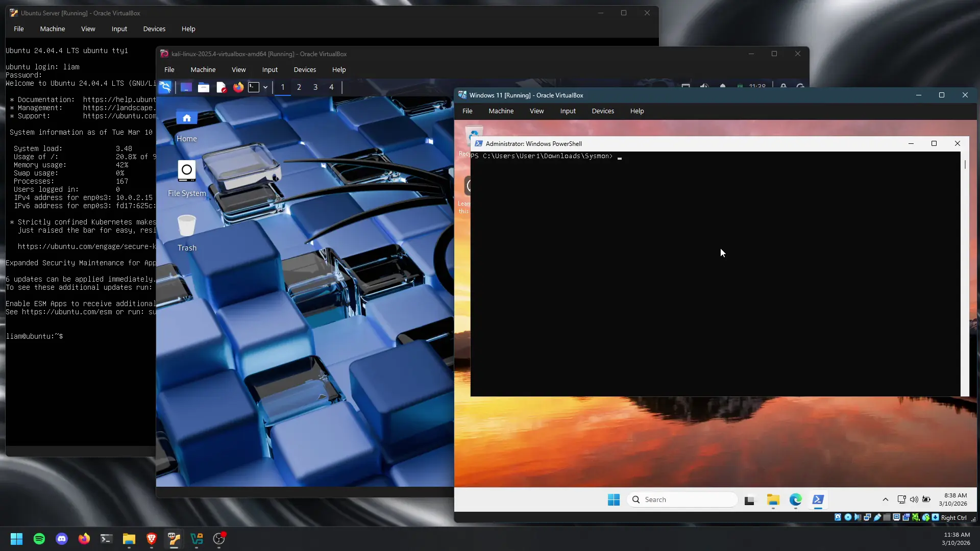Open Devices menu in kali-linux window
Screen dimensions: 980x551
click(305, 70)
